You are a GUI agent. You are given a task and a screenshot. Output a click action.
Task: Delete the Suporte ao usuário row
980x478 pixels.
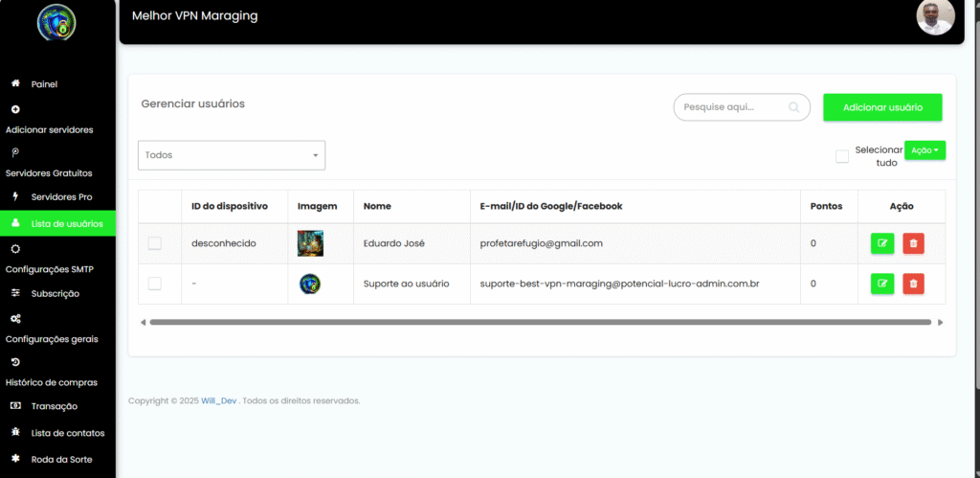coord(913,284)
